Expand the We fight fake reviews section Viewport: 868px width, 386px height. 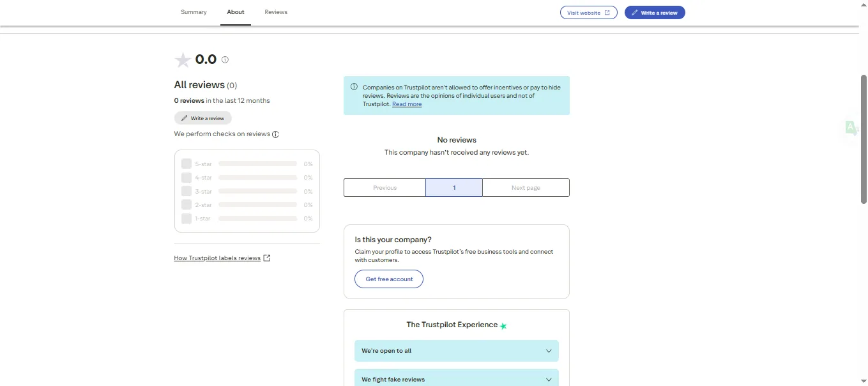coord(457,378)
